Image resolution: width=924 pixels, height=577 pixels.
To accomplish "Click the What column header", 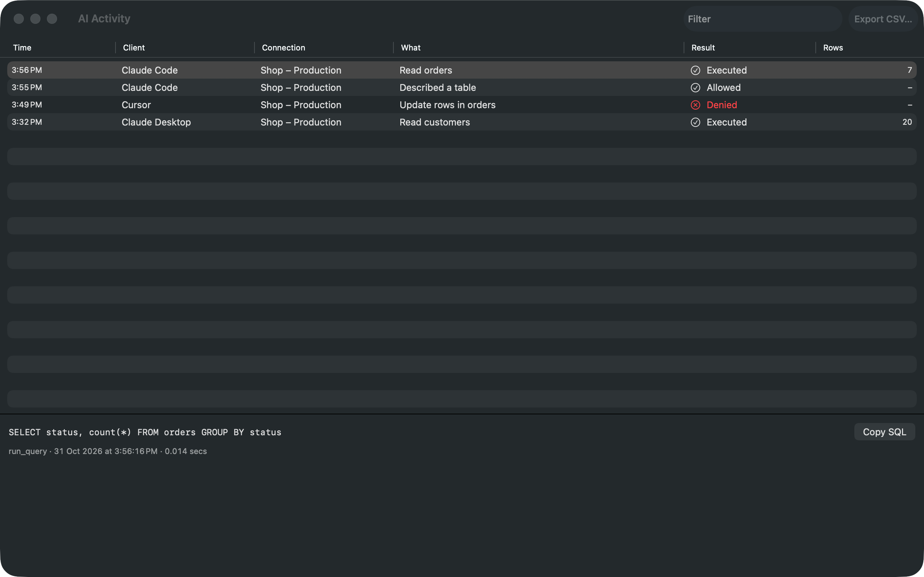I will point(410,48).
